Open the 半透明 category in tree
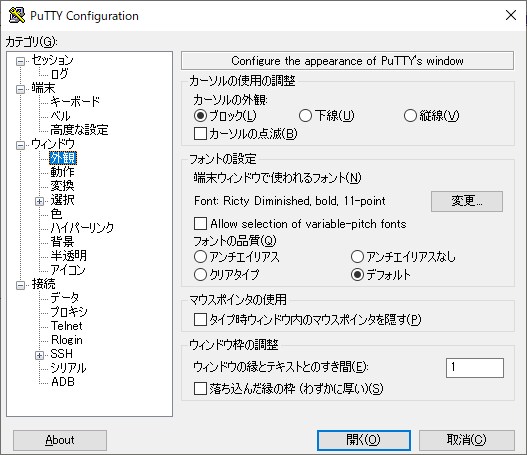Image resolution: width=527 pixels, height=455 pixels. click(69, 256)
